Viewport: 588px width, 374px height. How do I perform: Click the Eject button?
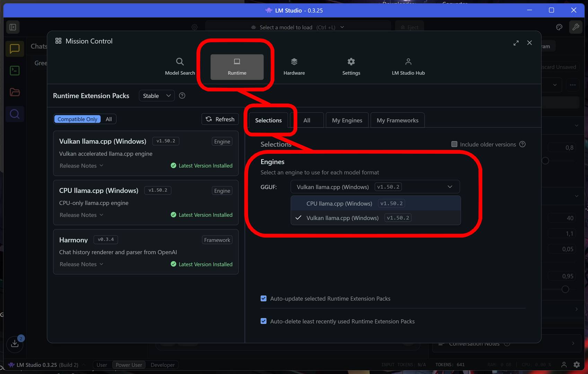click(410, 27)
